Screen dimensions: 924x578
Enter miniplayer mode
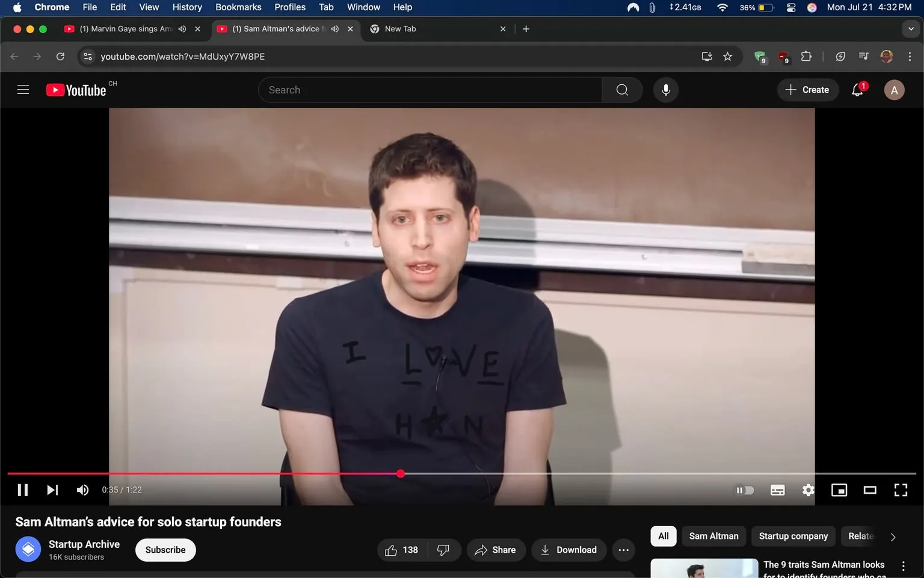click(x=839, y=489)
